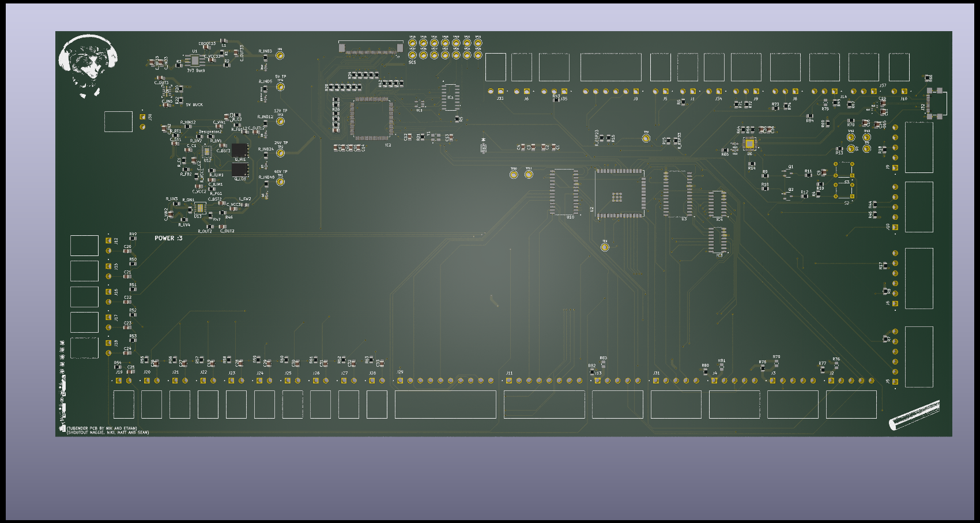Click the J33 connector label

pos(500,99)
